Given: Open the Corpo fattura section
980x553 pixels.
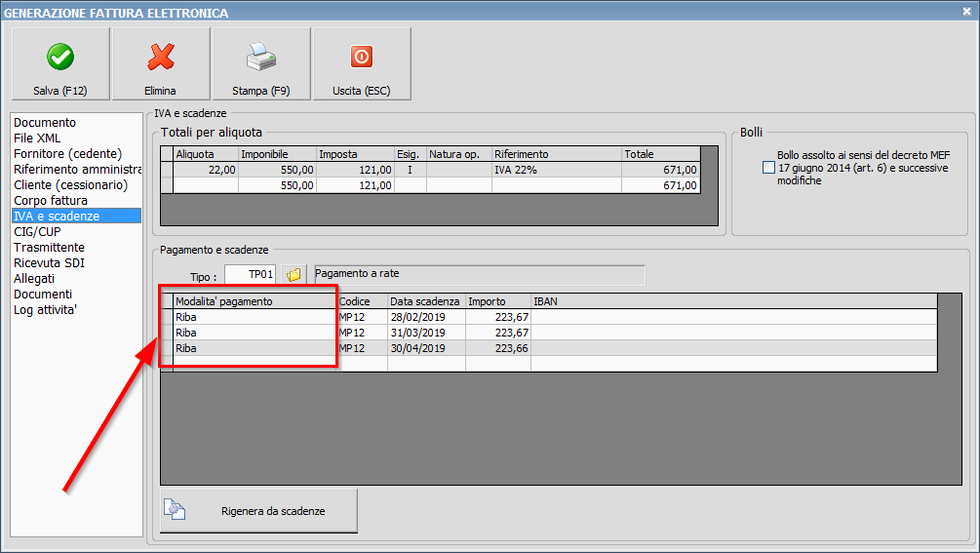Looking at the screenshot, I should (51, 201).
